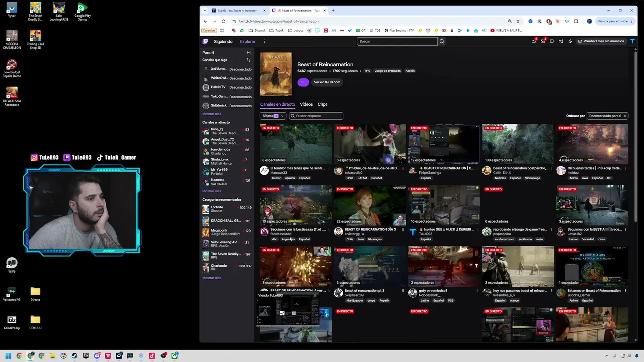This screenshot has height=362, width=644.
Task: Open the Siguiendo navigation tab
Action: [x=223, y=41]
